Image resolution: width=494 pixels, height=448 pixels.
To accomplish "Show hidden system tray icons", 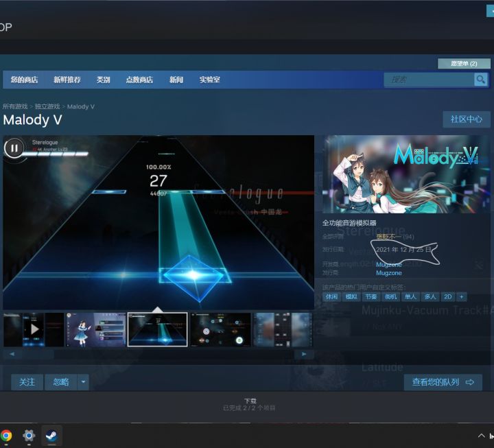I will tap(482, 436).
